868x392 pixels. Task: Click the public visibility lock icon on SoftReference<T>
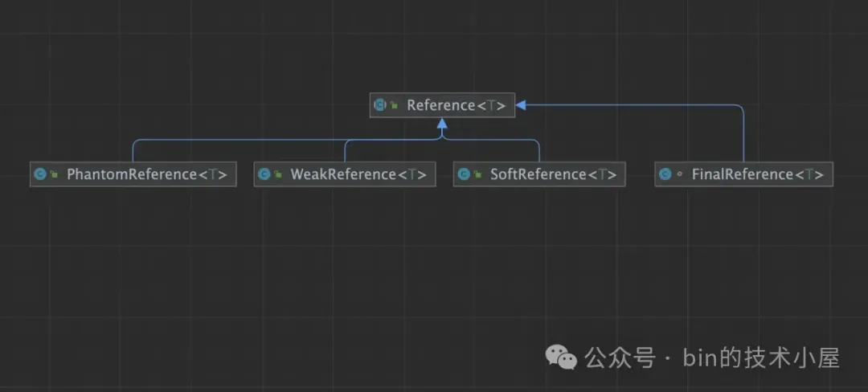[x=477, y=174]
